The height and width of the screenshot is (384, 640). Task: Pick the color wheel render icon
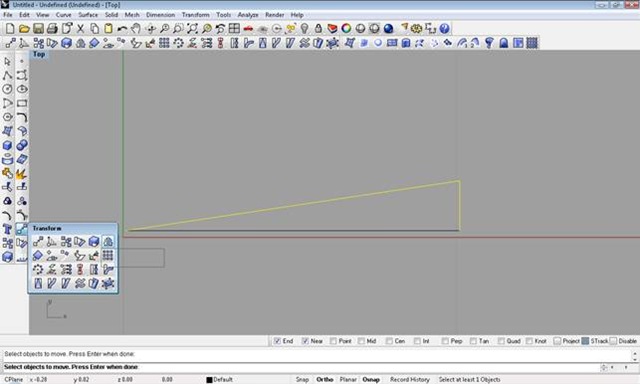[x=346, y=29]
